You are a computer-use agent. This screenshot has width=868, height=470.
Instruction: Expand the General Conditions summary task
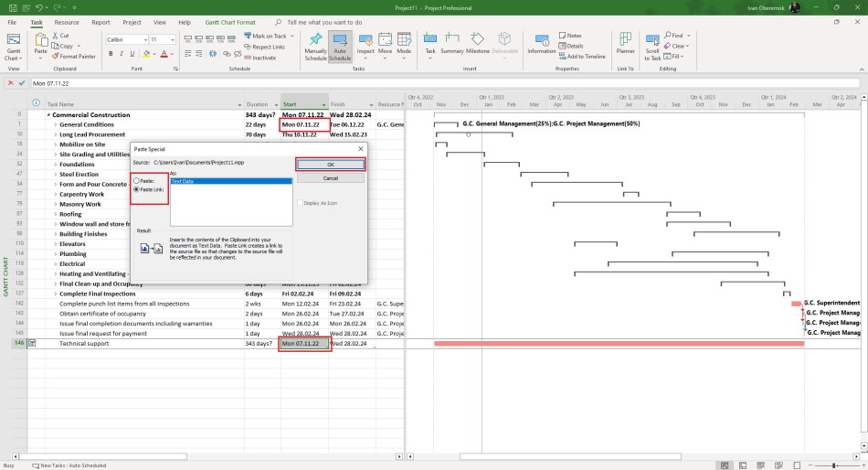click(56, 124)
